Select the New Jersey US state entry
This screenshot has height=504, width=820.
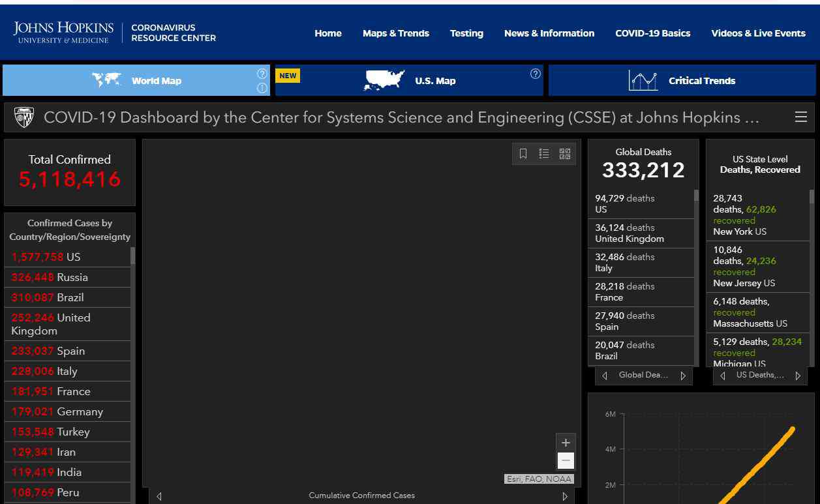[x=758, y=267]
